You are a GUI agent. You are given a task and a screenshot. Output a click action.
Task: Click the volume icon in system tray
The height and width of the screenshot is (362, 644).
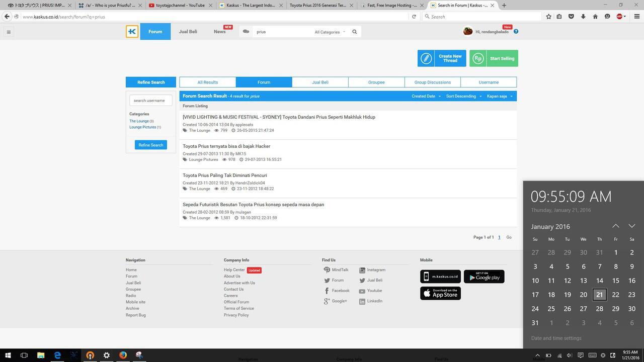point(570,355)
